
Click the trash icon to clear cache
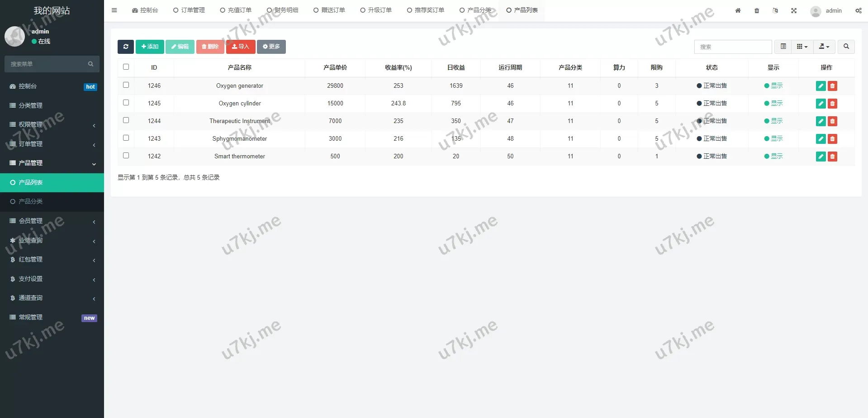757,10
